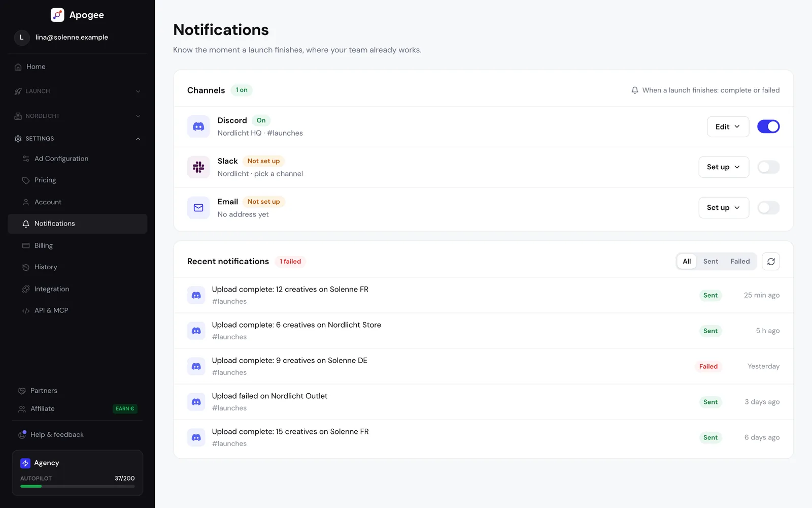Screen dimensions: 812x508
Task: Select Notifications in the sidebar
Action: point(78,224)
